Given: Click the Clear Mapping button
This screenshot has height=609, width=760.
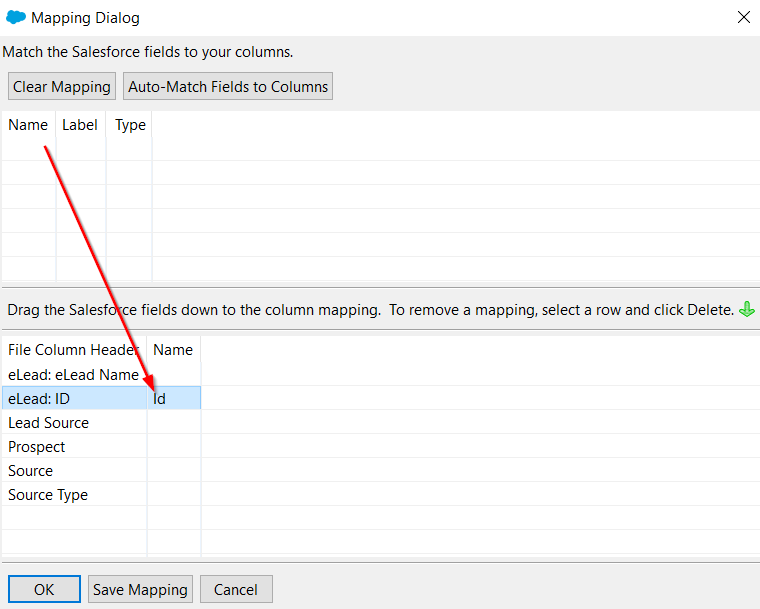Looking at the screenshot, I should click(62, 86).
